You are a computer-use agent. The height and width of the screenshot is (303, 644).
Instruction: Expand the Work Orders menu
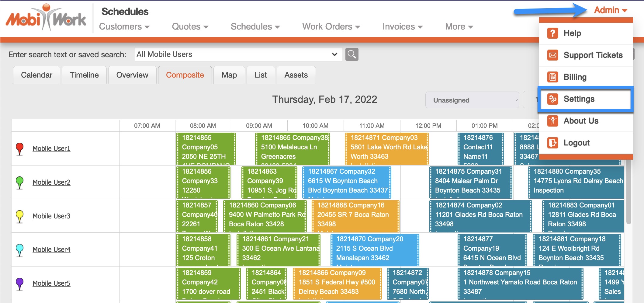(x=331, y=27)
